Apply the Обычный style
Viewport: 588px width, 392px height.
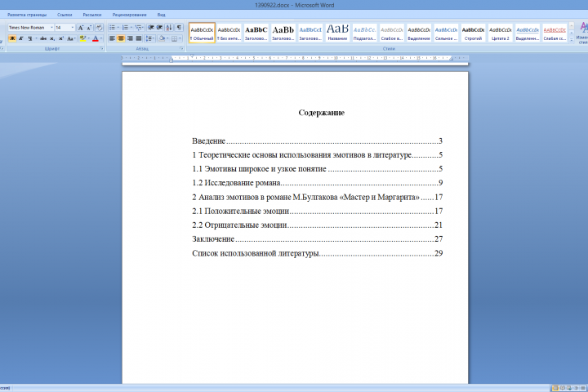202,33
